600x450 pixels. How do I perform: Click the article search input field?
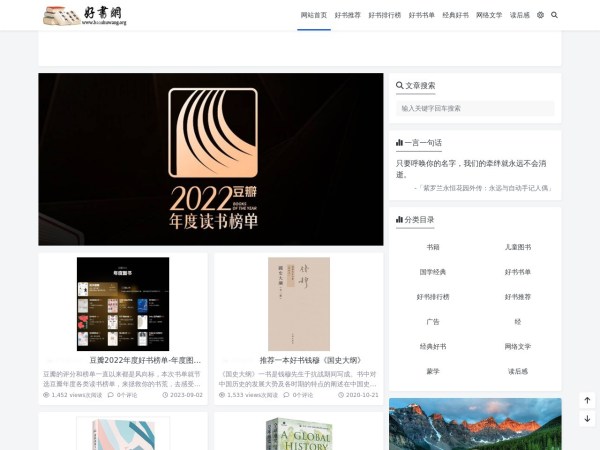(475, 108)
